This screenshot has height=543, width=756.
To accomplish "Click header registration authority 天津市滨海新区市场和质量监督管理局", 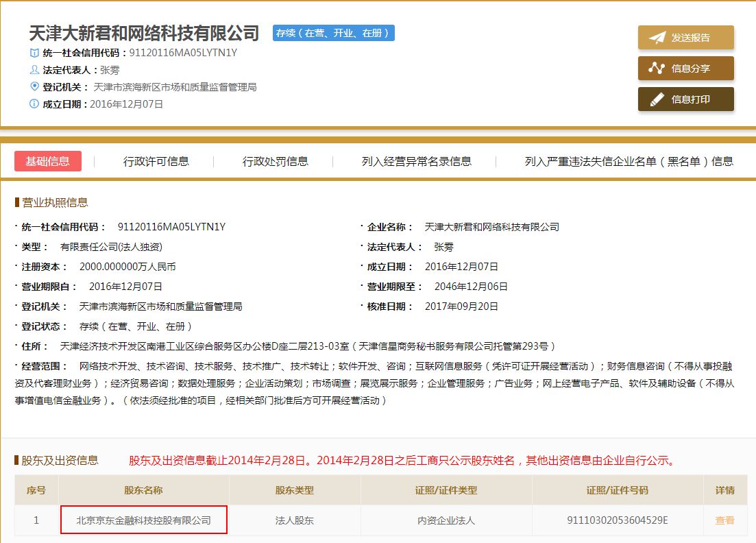I will (x=175, y=87).
